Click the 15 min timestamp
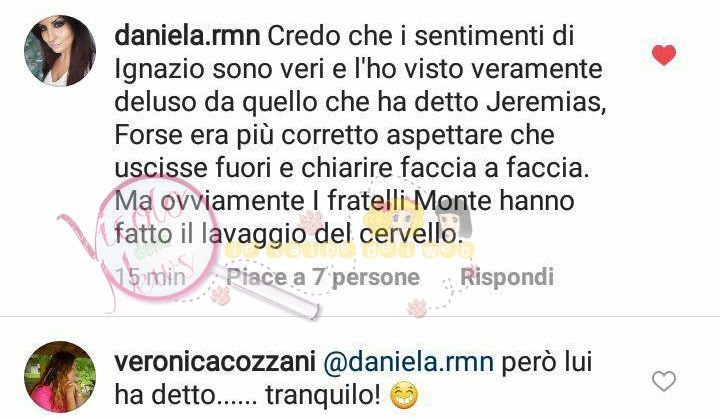The width and height of the screenshot is (720, 419). point(150,277)
